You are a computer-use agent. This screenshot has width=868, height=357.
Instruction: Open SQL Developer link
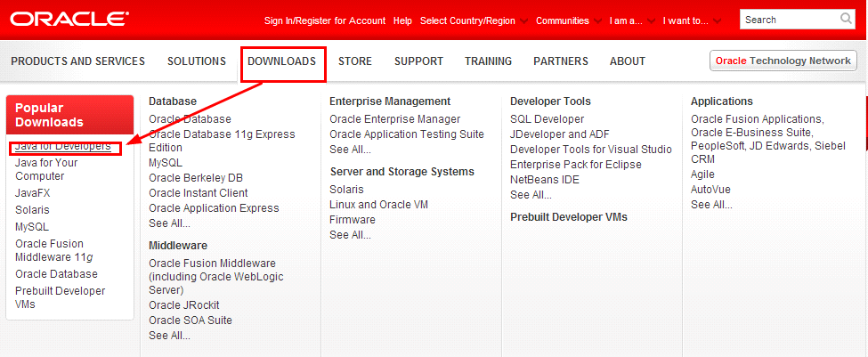tap(547, 119)
